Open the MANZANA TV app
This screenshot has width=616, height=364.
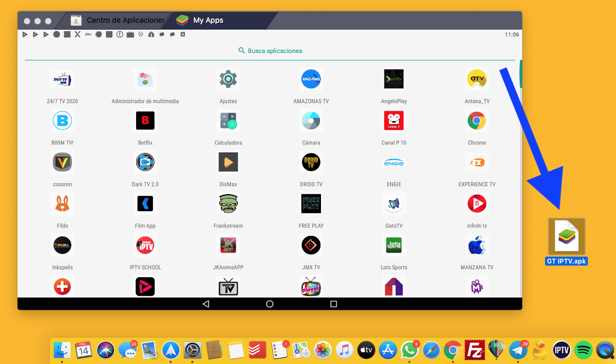point(477,245)
